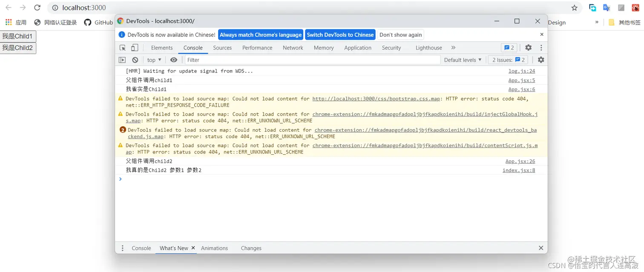Open the App.jsx:6 source link
Screen dimensions: 644x272
[x=522, y=90]
